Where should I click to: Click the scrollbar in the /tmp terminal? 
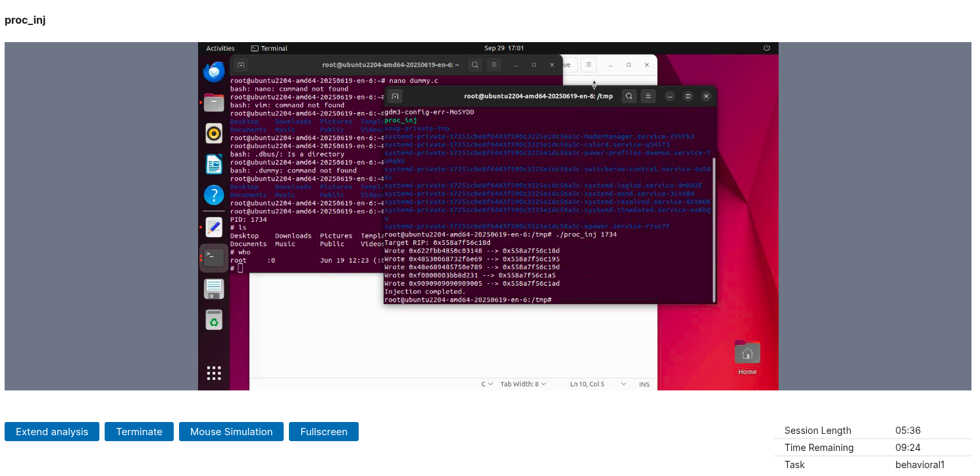(713, 198)
